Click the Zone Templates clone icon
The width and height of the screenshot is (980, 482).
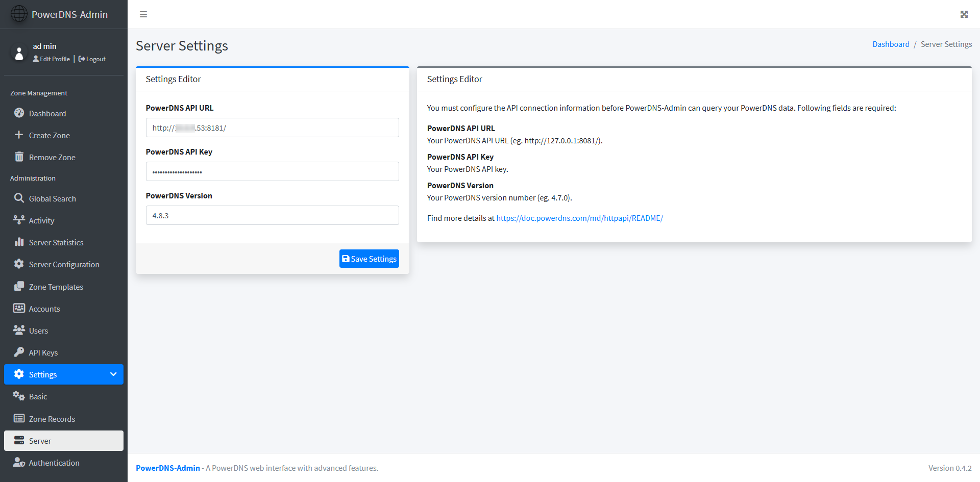19,287
